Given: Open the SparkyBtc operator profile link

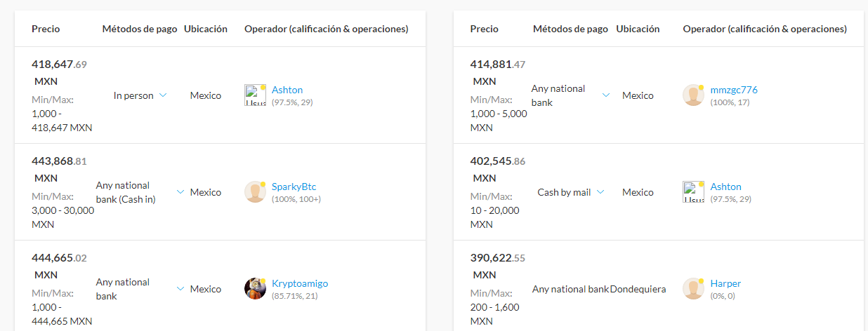Looking at the screenshot, I should click(x=294, y=187).
